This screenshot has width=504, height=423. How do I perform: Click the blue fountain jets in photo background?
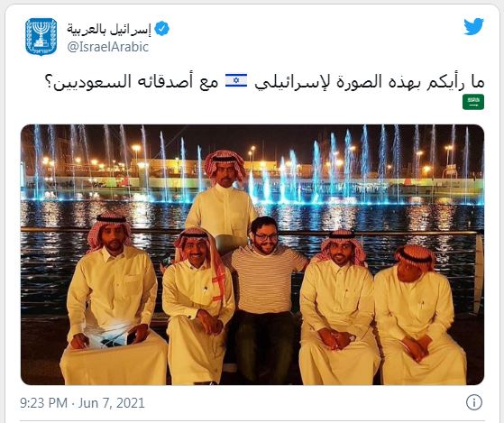pos(353,167)
